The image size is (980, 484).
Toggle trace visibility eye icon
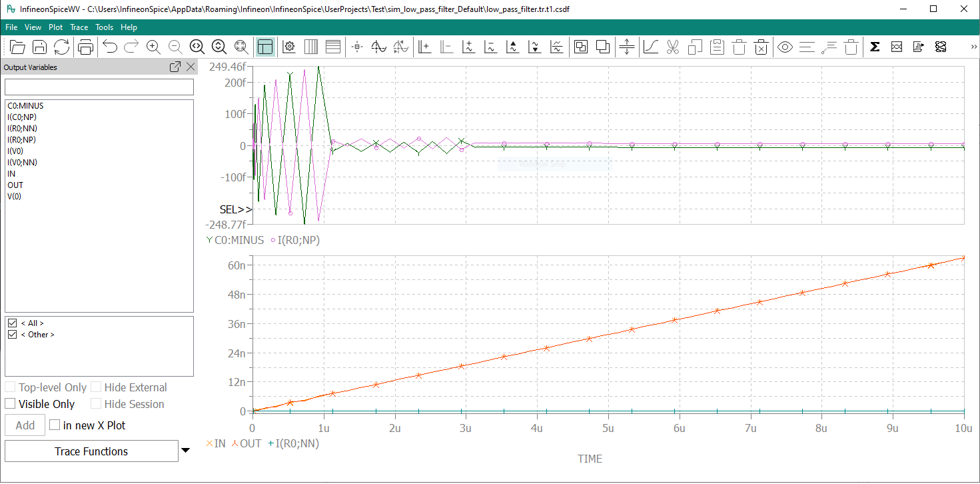click(x=785, y=47)
